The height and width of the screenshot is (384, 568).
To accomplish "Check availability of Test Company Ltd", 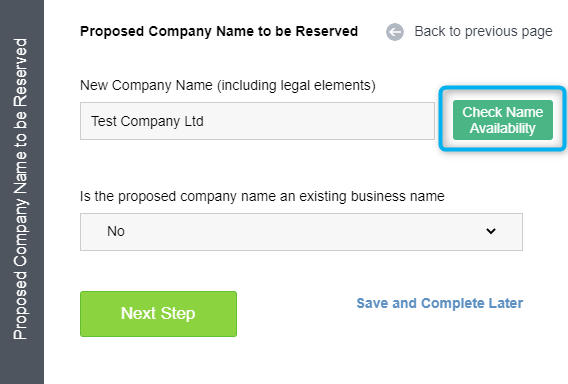I will [x=502, y=120].
